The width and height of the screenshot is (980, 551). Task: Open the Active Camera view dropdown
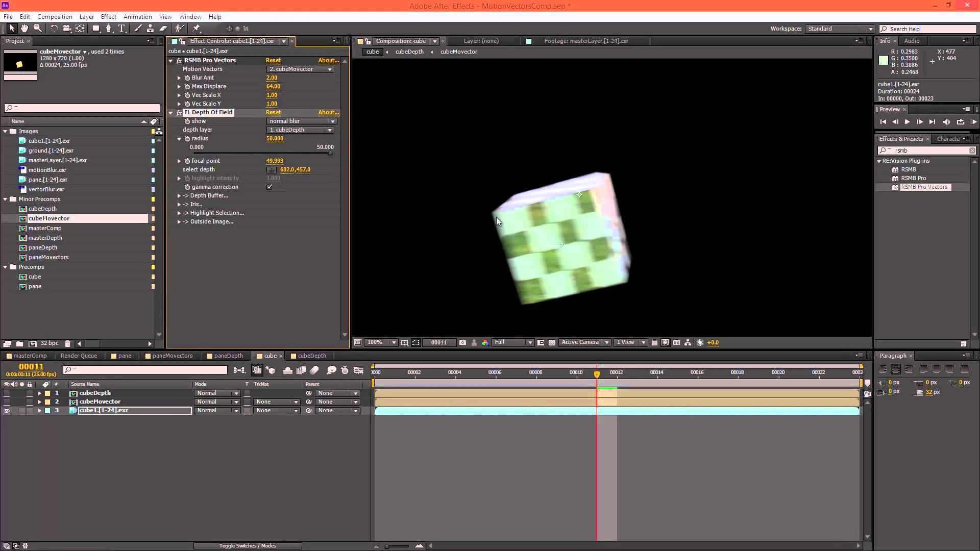(x=585, y=342)
